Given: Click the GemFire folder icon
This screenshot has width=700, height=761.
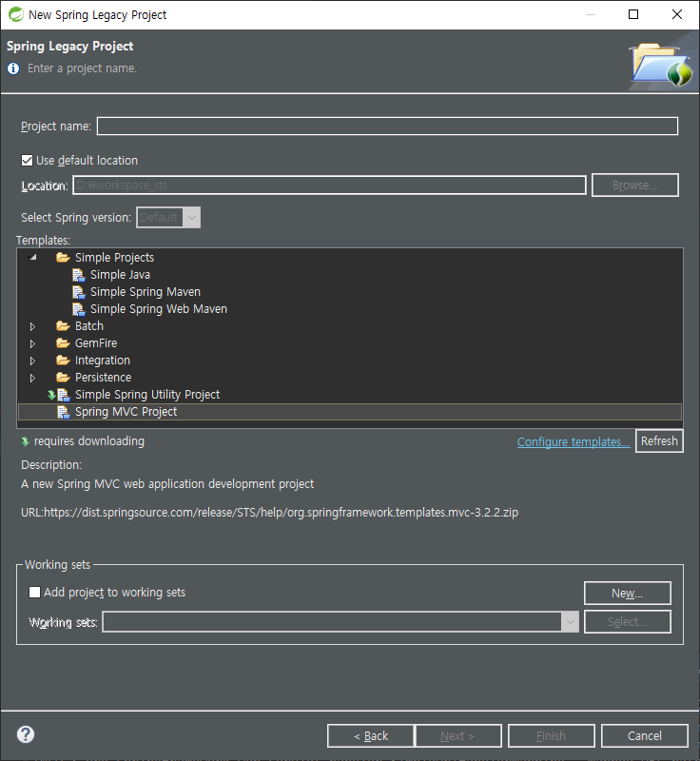Looking at the screenshot, I should tap(63, 343).
